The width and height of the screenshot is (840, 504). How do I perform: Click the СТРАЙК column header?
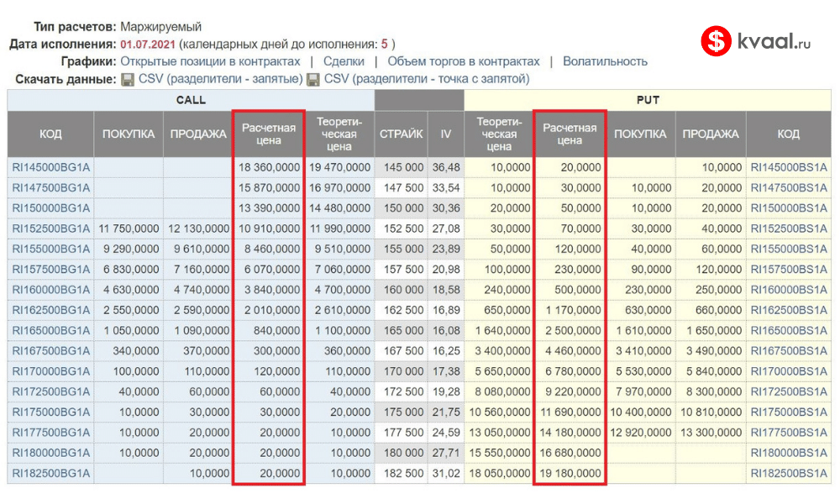pyautogui.click(x=402, y=134)
